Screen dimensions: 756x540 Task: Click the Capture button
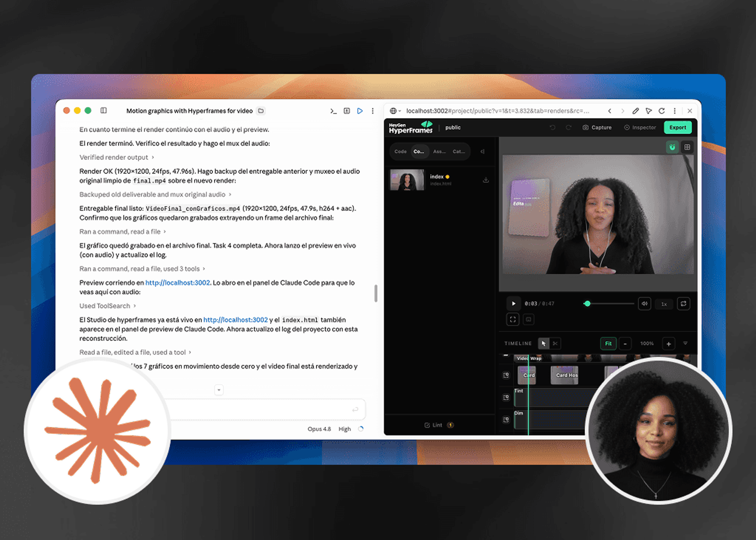pyautogui.click(x=597, y=127)
